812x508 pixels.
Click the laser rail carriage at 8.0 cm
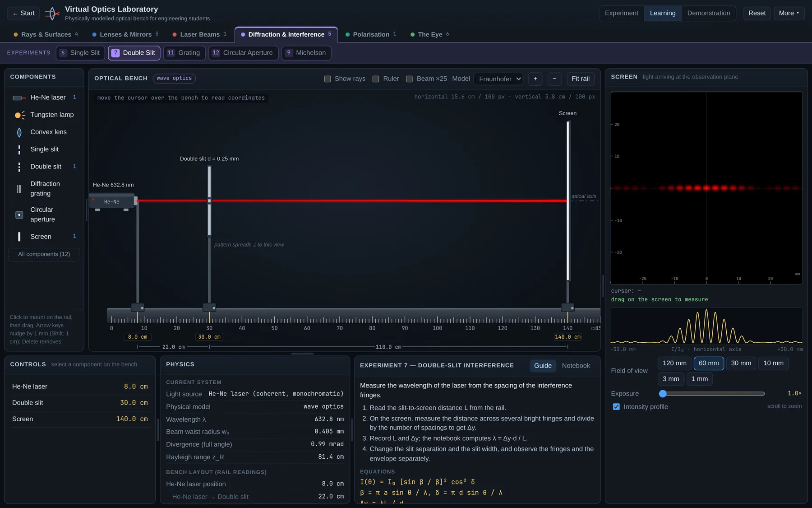tap(138, 308)
